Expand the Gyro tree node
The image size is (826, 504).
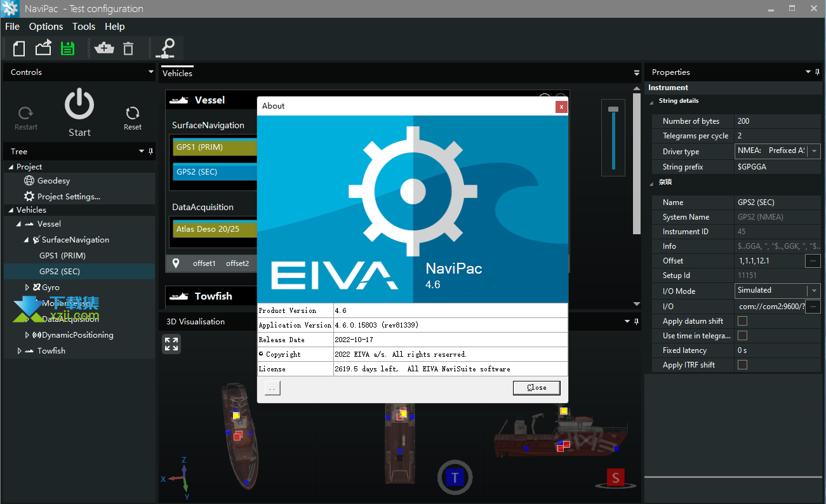click(27, 288)
